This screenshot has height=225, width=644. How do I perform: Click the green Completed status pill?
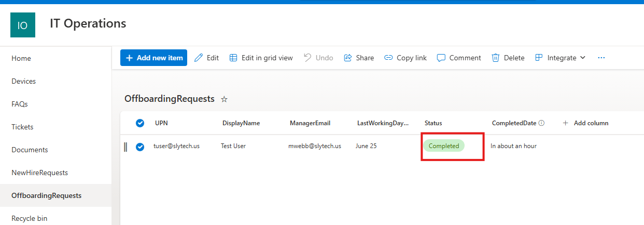(x=444, y=146)
